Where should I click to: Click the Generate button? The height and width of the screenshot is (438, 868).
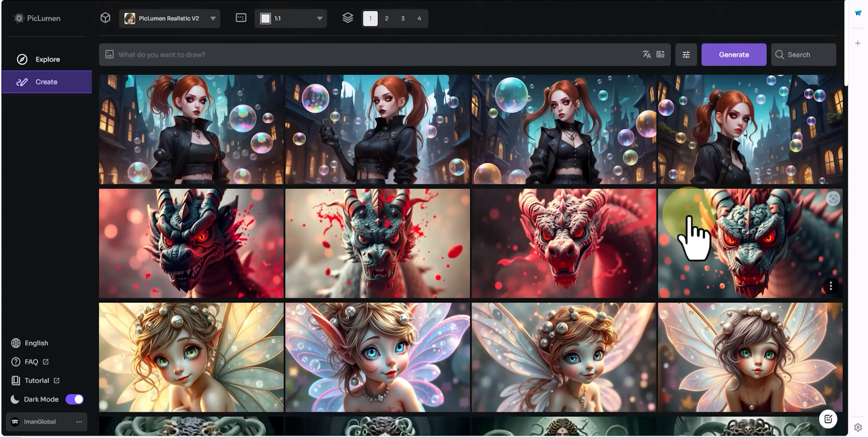[x=734, y=55]
